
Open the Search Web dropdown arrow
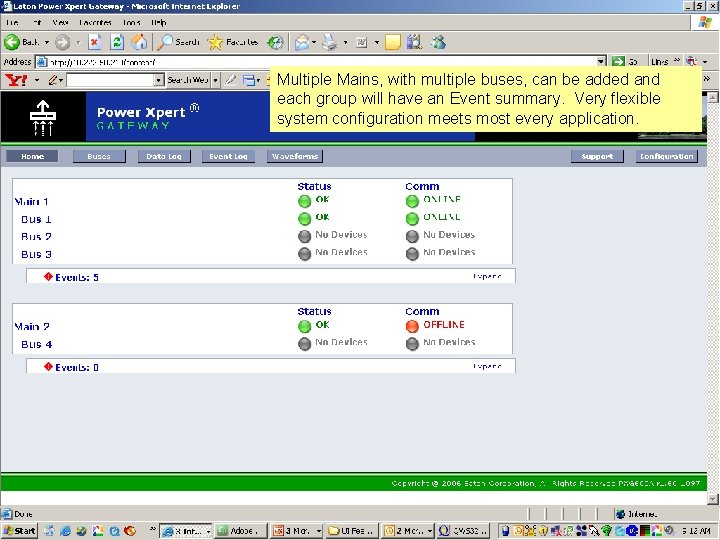(215, 80)
